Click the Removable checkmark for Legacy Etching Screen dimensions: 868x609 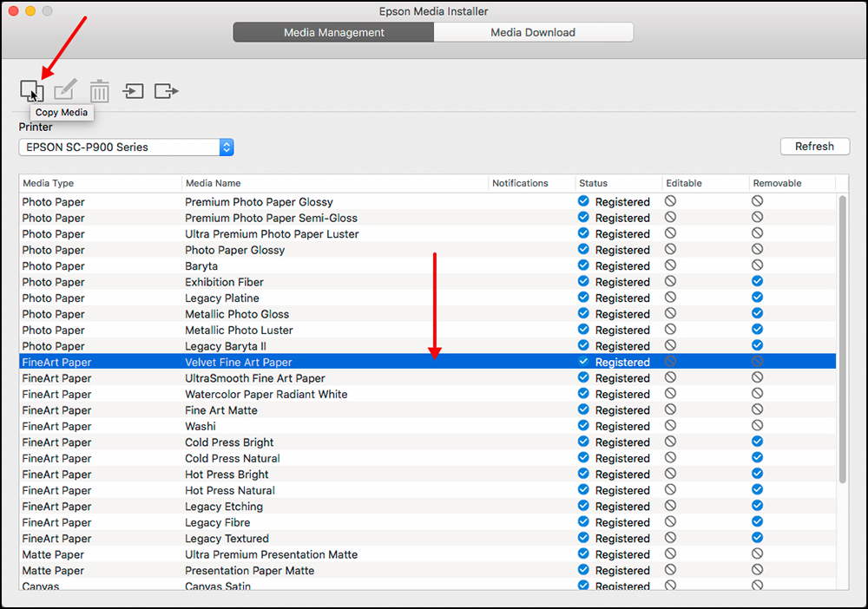(x=757, y=506)
